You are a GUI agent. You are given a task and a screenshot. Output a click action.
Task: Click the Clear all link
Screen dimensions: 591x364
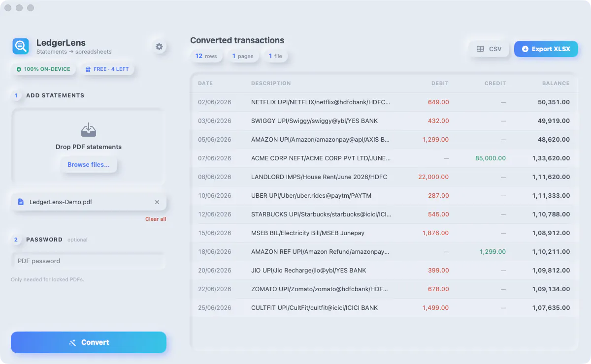[x=156, y=219]
